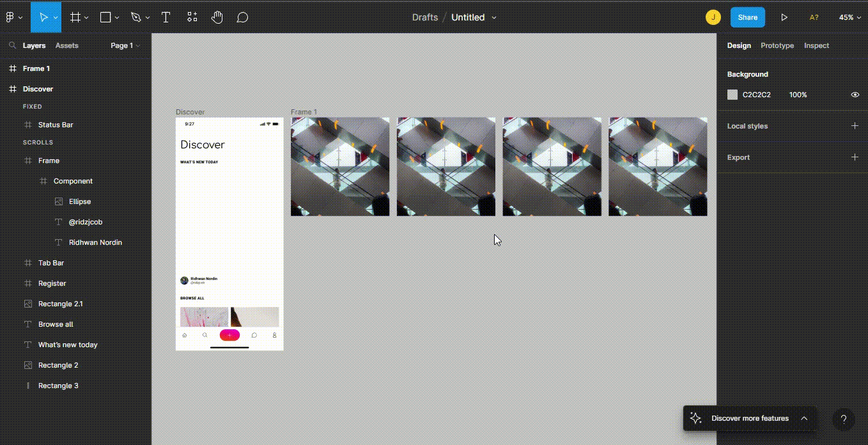
Task: Open the shape tools dropdown arrow
Action: point(116,18)
